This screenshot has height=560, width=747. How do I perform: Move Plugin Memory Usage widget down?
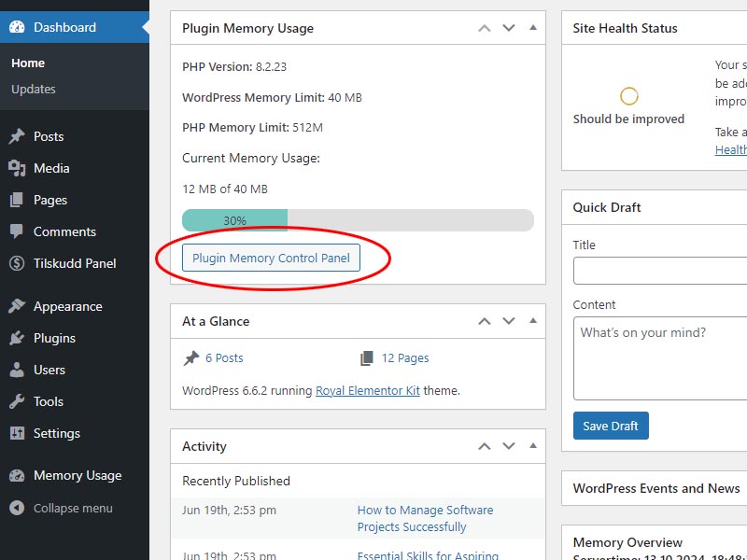coord(509,28)
